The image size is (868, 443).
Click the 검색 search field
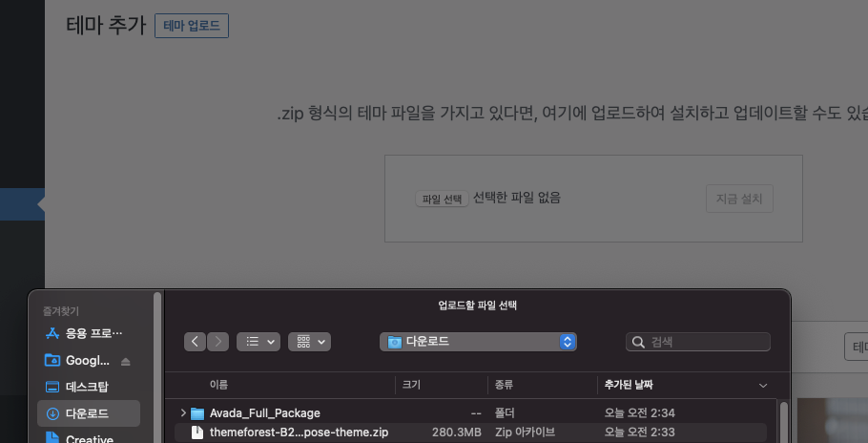point(698,342)
